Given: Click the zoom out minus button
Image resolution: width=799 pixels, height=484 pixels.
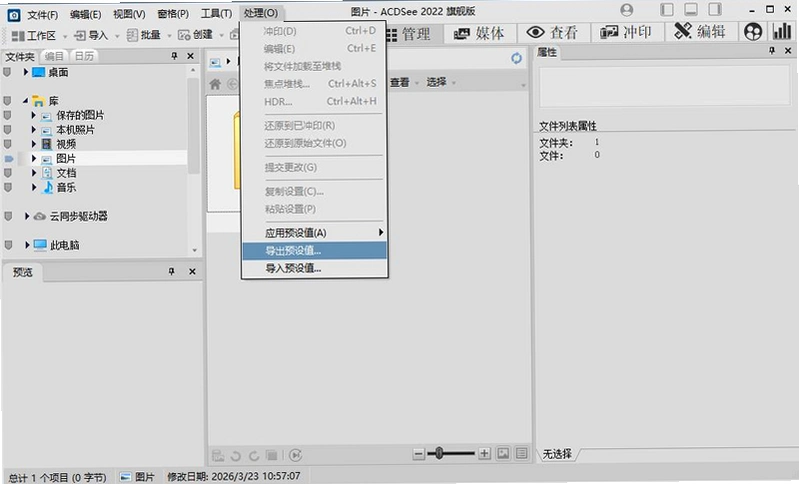Looking at the screenshot, I should click(x=418, y=453).
